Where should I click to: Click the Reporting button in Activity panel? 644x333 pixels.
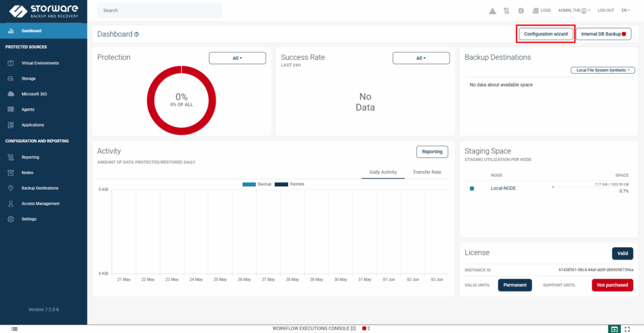pos(431,152)
